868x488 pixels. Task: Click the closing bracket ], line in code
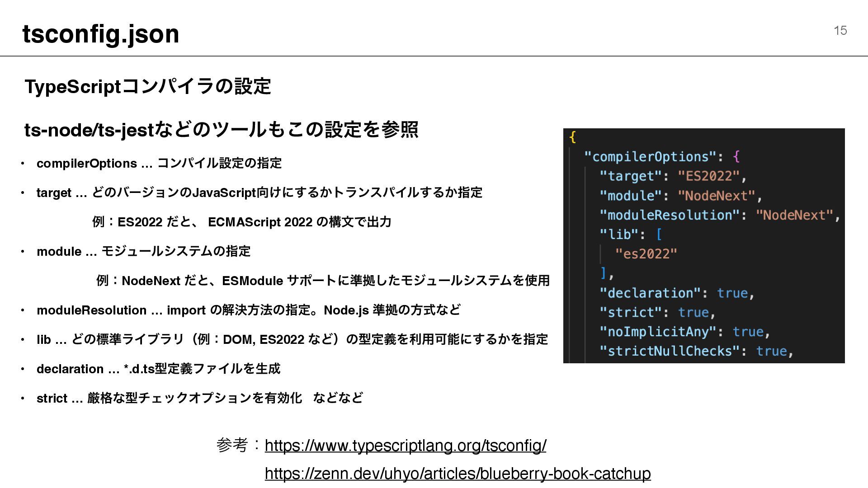pos(606,273)
